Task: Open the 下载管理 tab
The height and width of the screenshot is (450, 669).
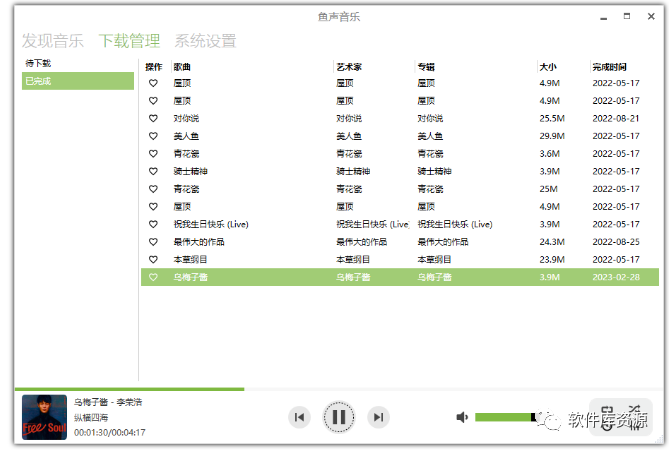Action: [129, 41]
